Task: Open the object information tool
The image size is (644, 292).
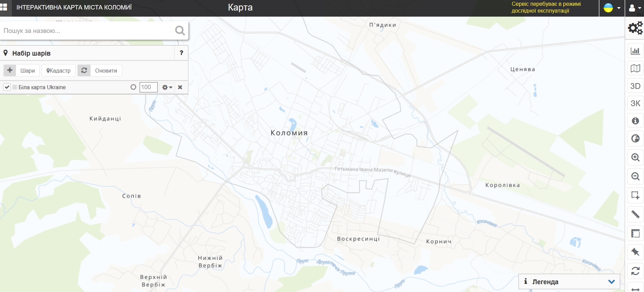Action: point(635,121)
